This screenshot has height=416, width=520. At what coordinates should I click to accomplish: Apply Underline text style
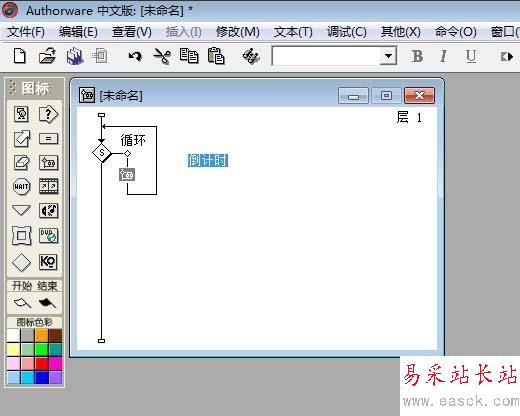(471, 56)
